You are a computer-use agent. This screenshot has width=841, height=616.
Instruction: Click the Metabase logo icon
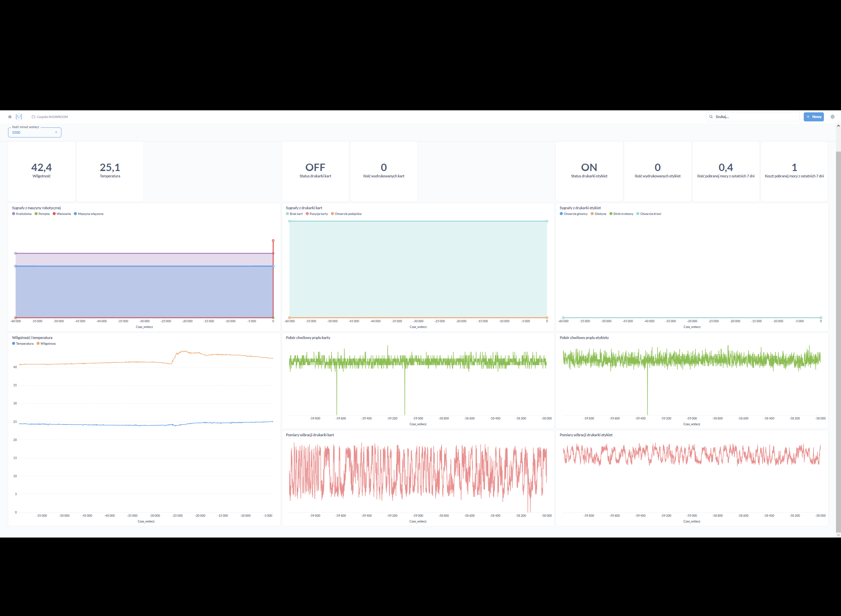point(19,117)
